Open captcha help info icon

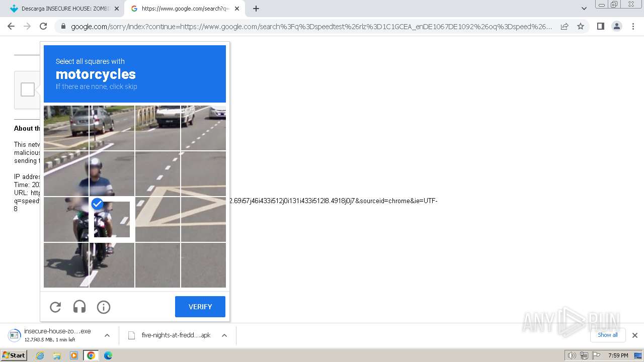(104, 307)
